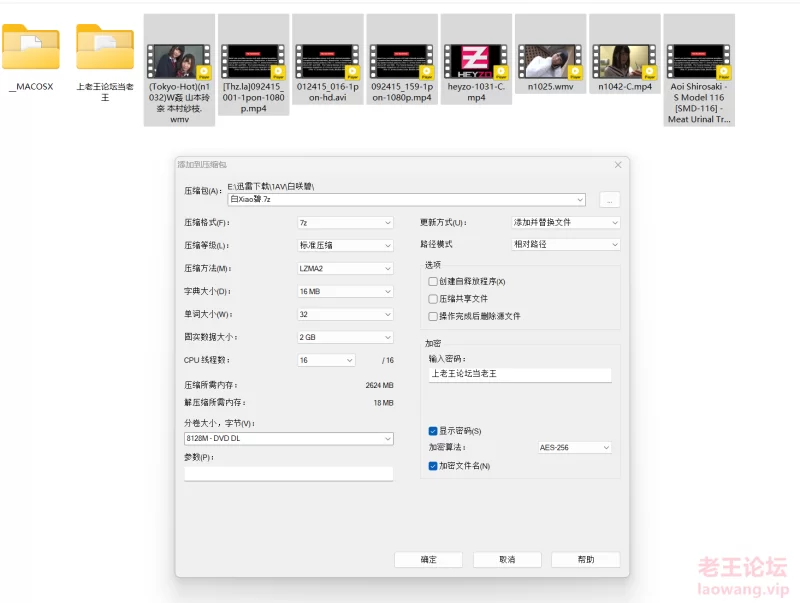Image resolution: width=800 pixels, height=603 pixels.
Task: Click the Cancel button in dialog
Action: tap(507, 560)
